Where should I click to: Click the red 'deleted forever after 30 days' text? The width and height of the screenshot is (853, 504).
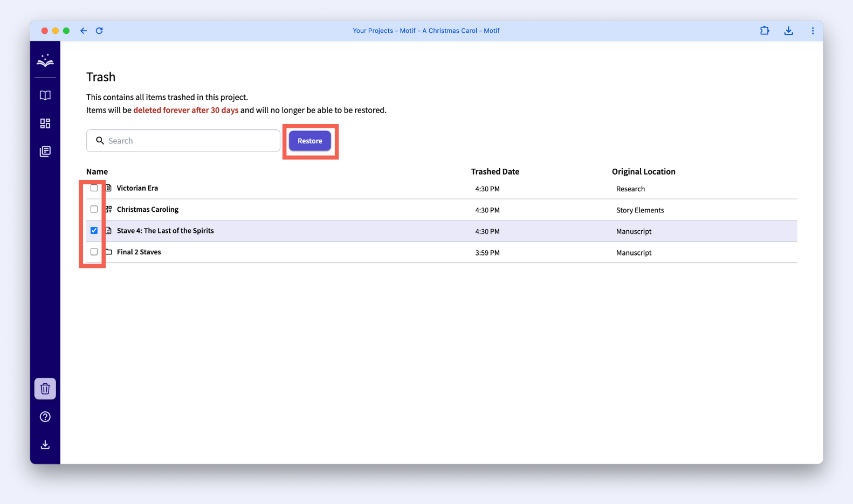click(186, 110)
